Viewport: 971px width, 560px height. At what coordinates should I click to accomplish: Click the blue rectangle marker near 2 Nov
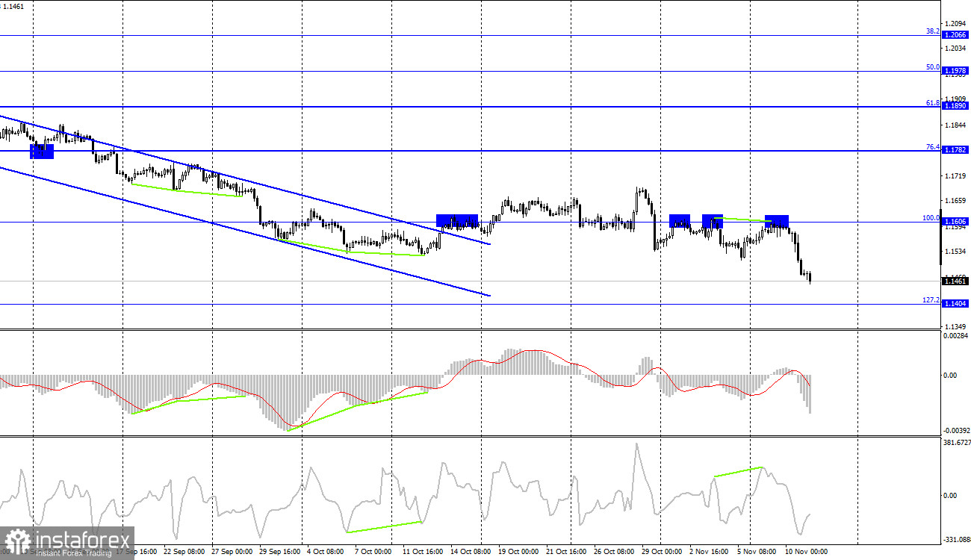click(x=713, y=221)
